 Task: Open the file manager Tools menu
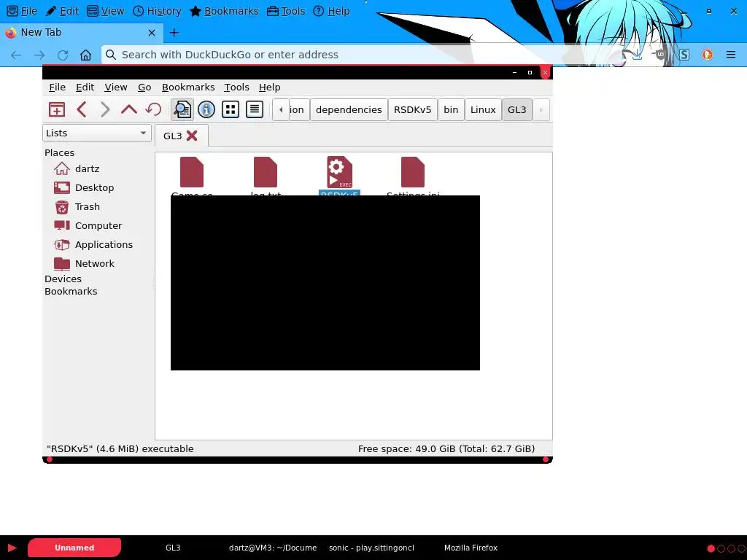(x=237, y=87)
